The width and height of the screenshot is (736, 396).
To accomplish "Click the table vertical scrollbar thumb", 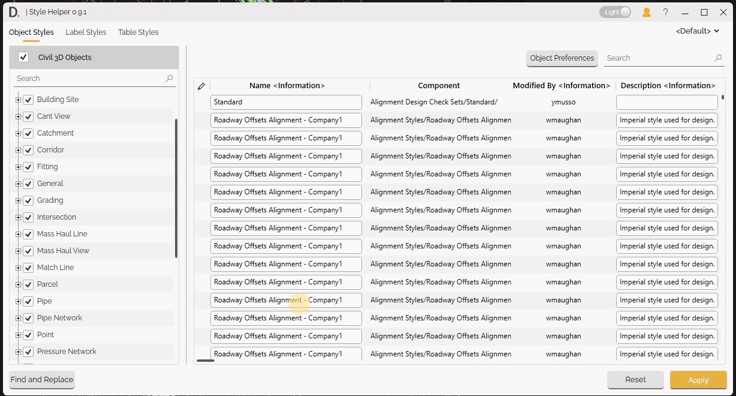I will pos(723,98).
